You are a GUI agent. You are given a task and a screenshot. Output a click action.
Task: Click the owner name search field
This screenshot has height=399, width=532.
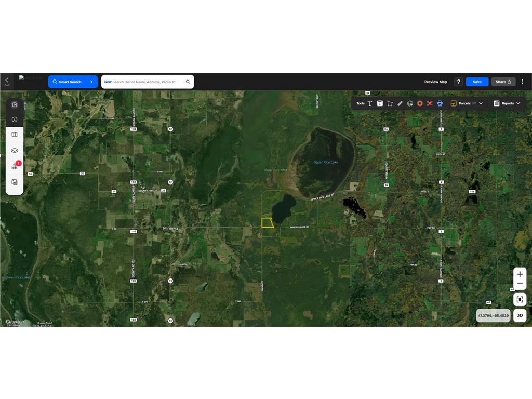[145, 82]
